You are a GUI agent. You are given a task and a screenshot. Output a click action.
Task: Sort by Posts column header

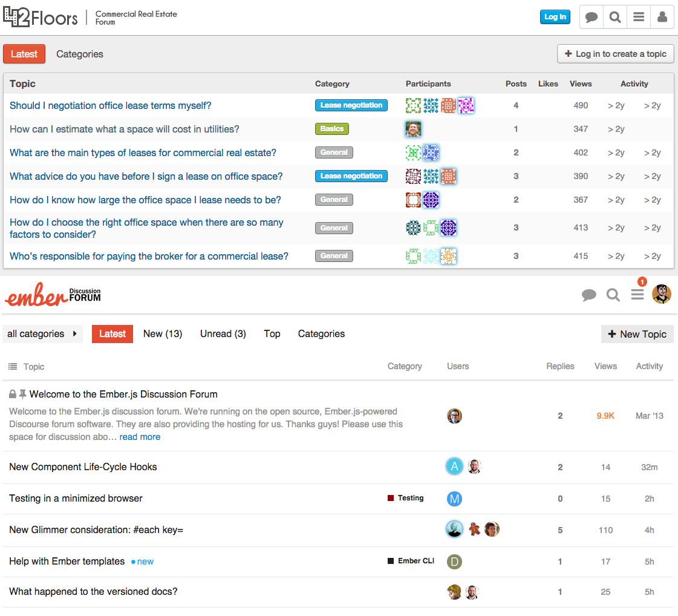coord(516,84)
